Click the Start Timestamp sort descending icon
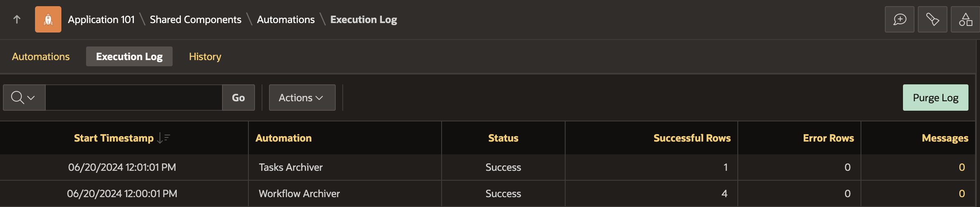The width and height of the screenshot is (980, 207). tap(163, 138)
